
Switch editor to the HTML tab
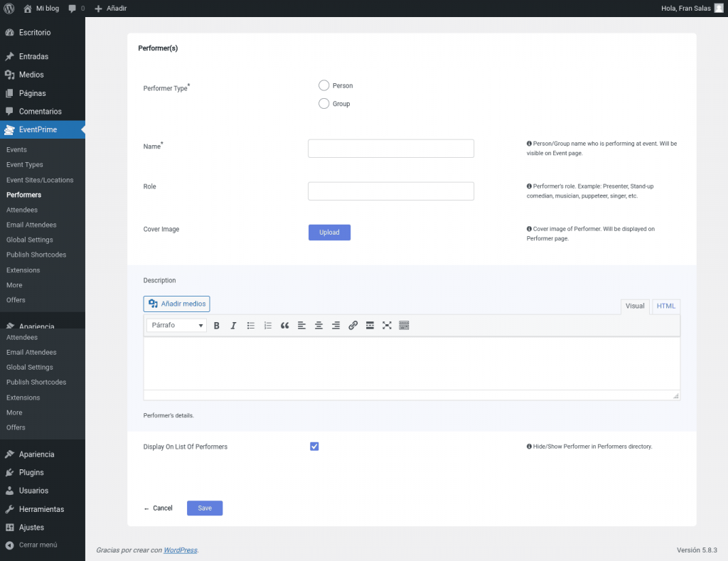(665, 306)
